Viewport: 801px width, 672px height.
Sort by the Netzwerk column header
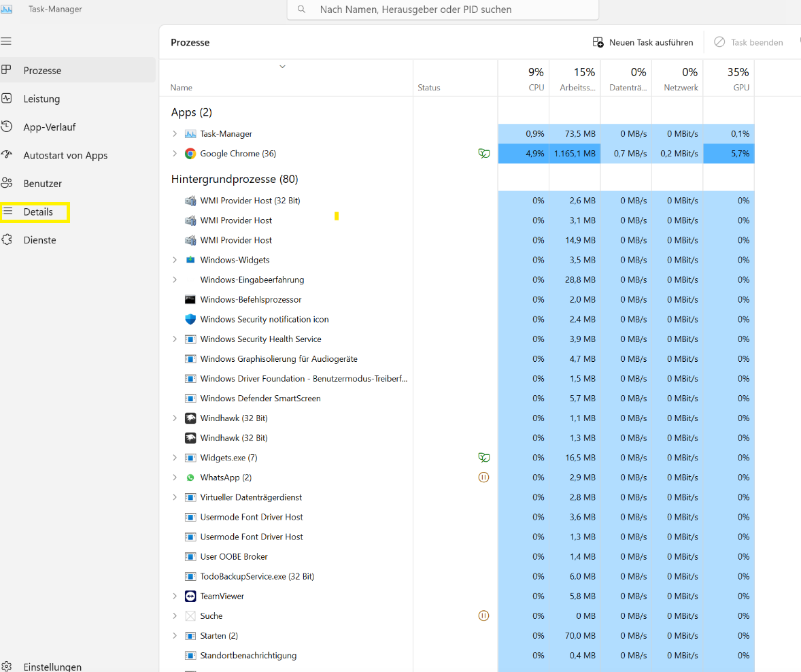tap(677, 78)
